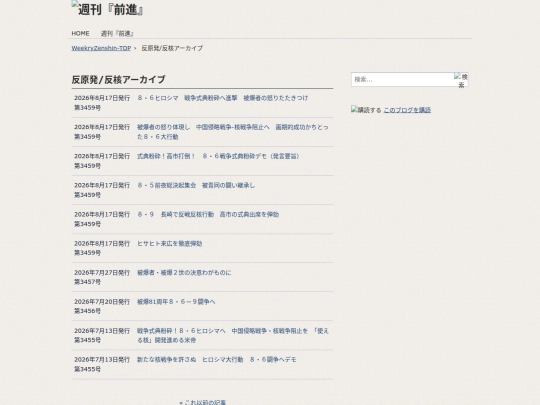Go to これ以前の記事 older posts link
Image resolution: width=540 pixels, height=405 pixels.
point(202,402)
